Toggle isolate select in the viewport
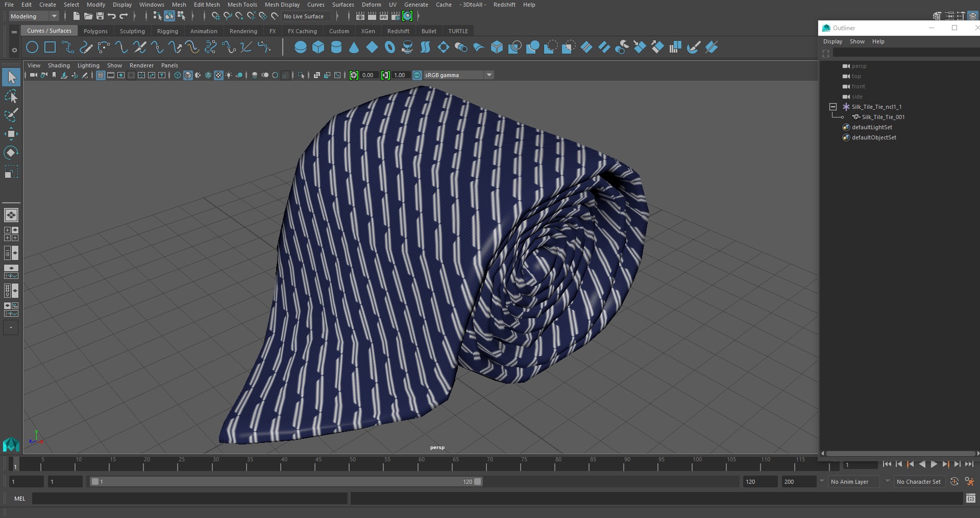Viewport: 980px width, 518px height. coord(301,75)
